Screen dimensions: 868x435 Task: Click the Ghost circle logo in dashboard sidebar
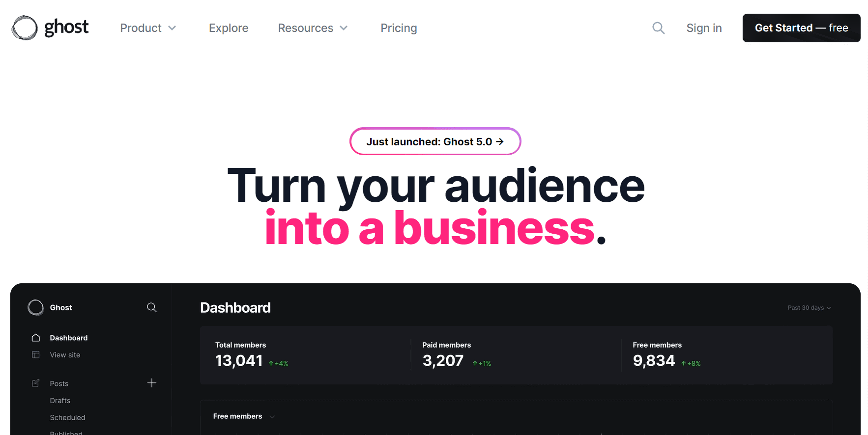35,307
